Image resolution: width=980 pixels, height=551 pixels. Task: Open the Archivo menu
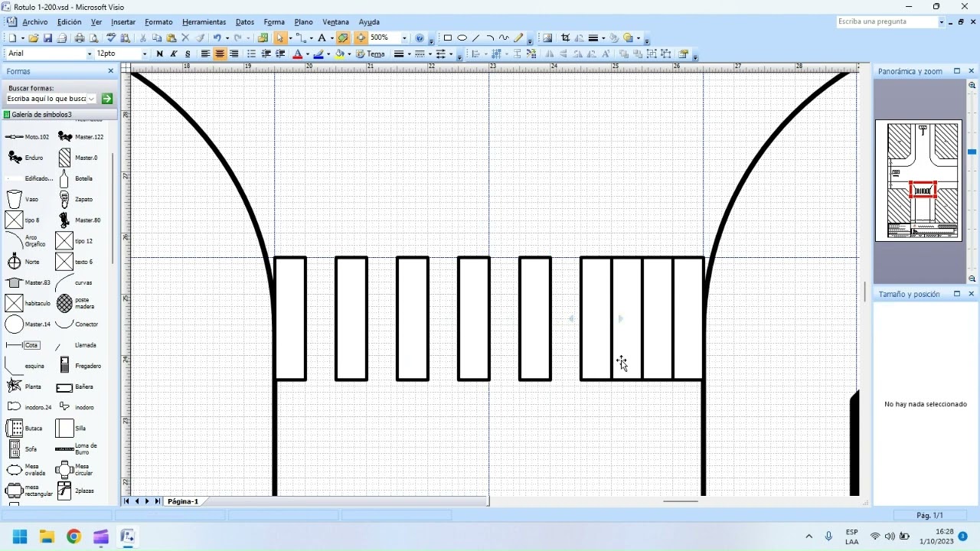click(x=35, y=22)
